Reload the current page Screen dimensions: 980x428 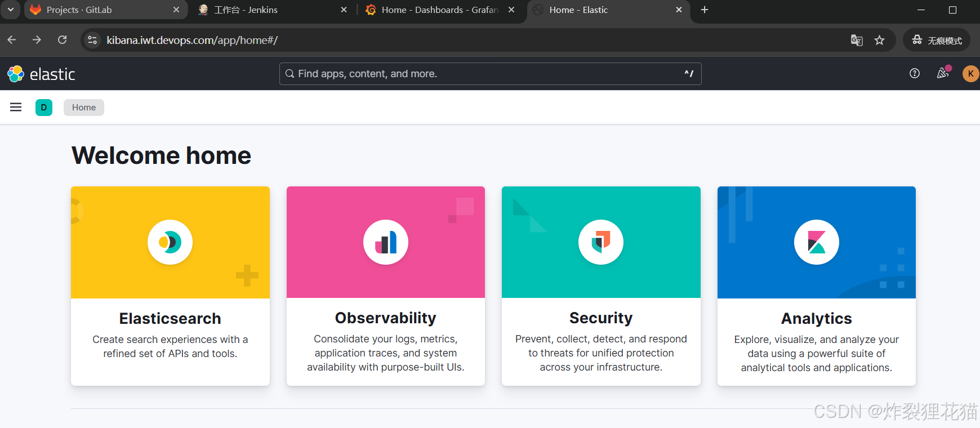coord(63,40)
